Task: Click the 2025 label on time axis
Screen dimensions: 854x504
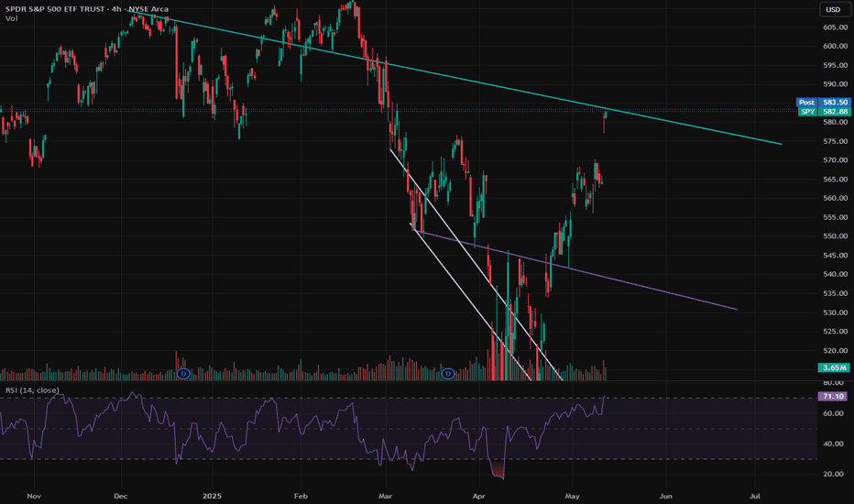Action: (212, 496)
